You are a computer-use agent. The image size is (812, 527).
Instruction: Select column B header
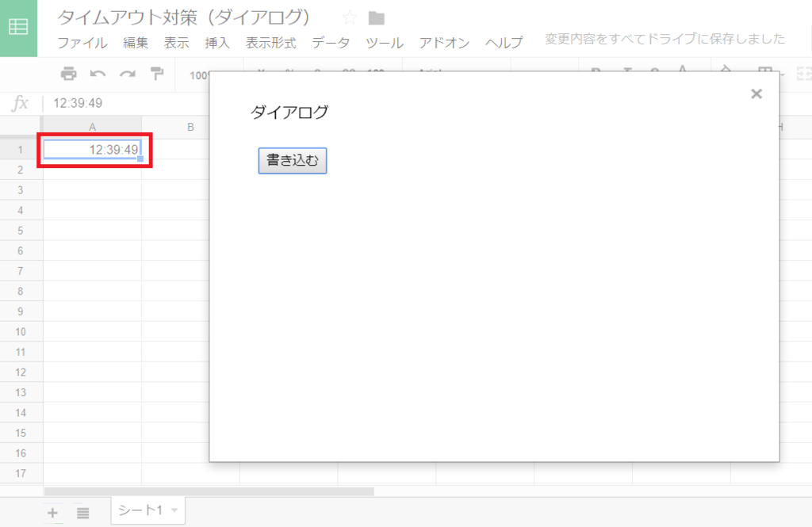pos(190,127)
